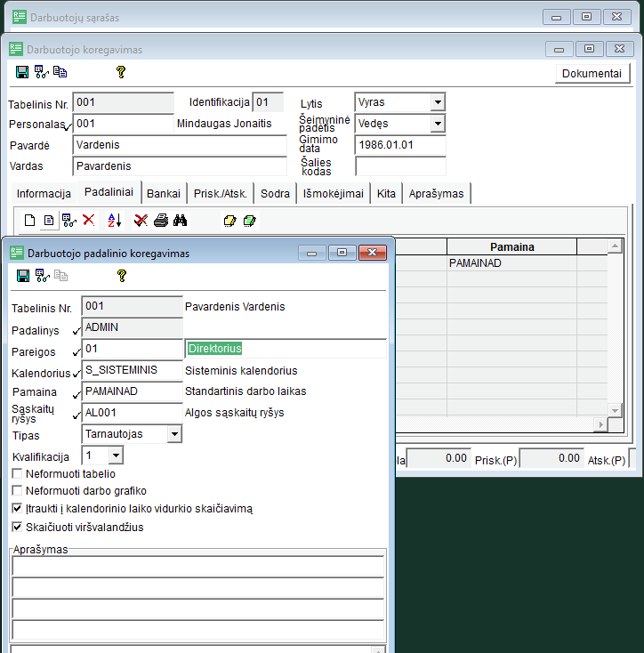Click tree-edit icon in Darbuotojo koregavimas toolbar
Viewport: 644px width, 653px height.
pos(41,72)
